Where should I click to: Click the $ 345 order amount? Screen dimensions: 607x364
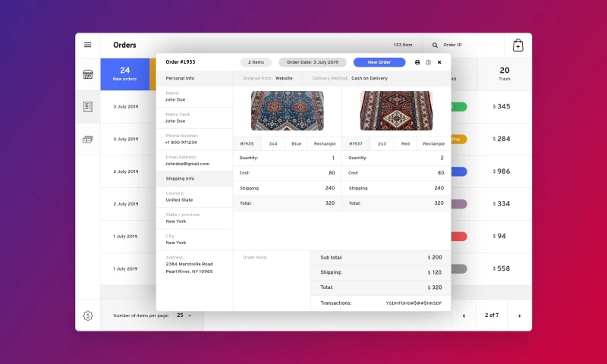502,106
